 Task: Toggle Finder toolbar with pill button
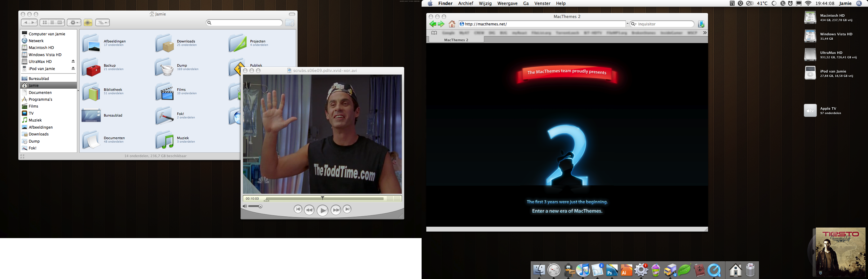pyautogui.click(x=292, y=14)
